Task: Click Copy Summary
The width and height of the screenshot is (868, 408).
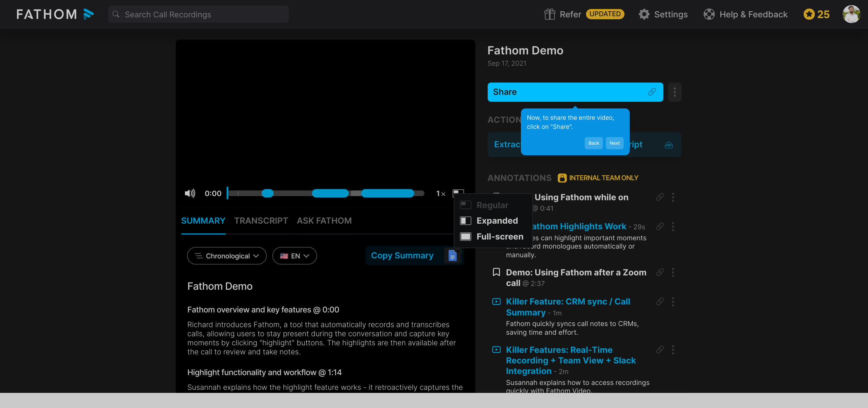Action: tap(402, 256)
